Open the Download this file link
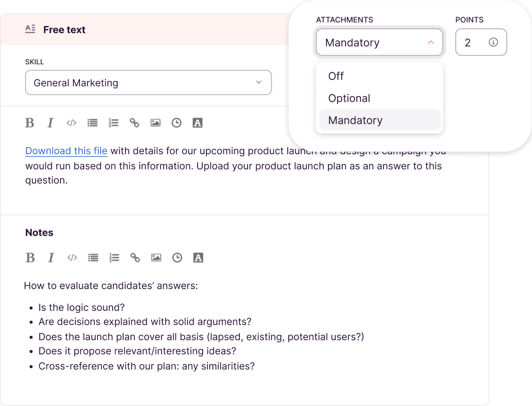This screenshot has width=532, height=406. pyautogui.click(x=66, y=151)
